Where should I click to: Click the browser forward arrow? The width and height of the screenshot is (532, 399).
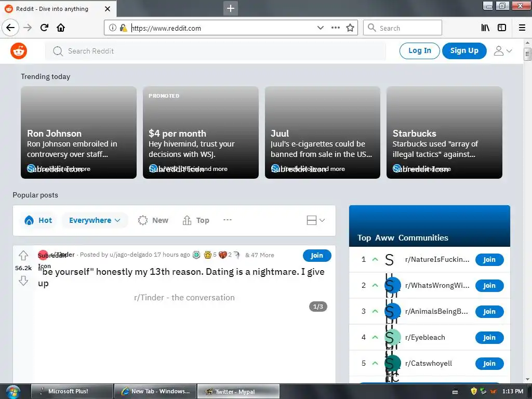point(28,28)
